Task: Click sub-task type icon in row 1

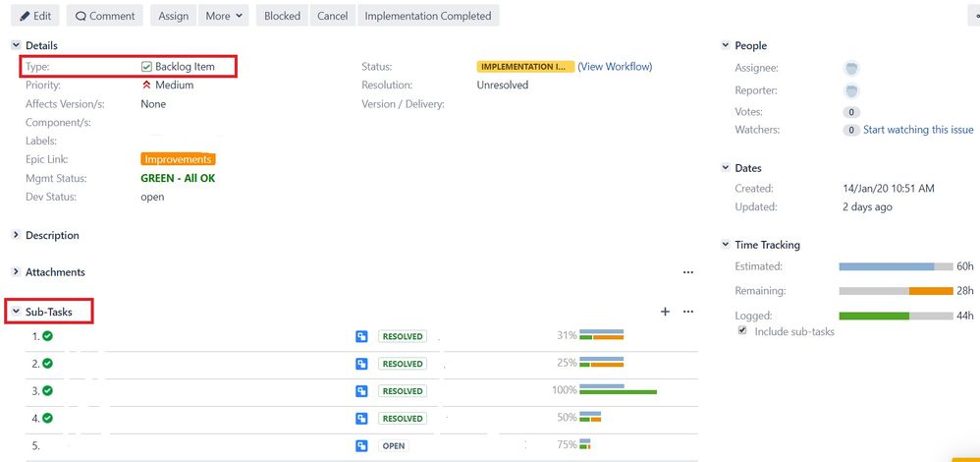Action: click(361, 336)
